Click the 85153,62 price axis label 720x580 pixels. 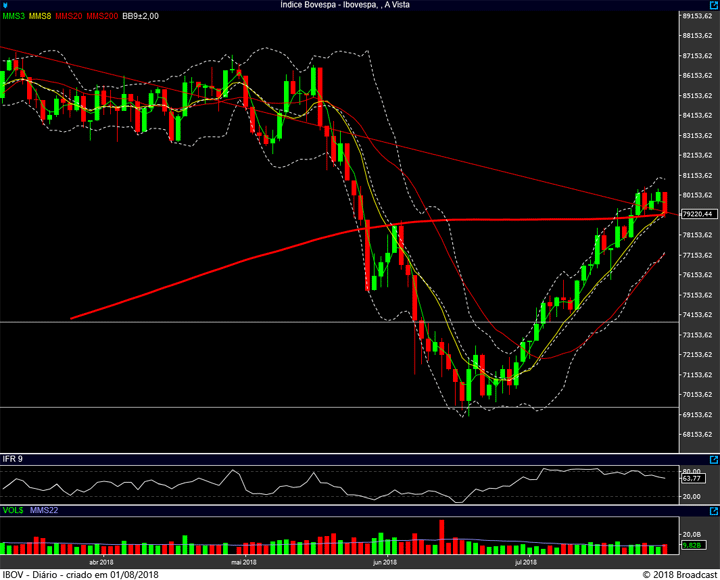(698, 96)
